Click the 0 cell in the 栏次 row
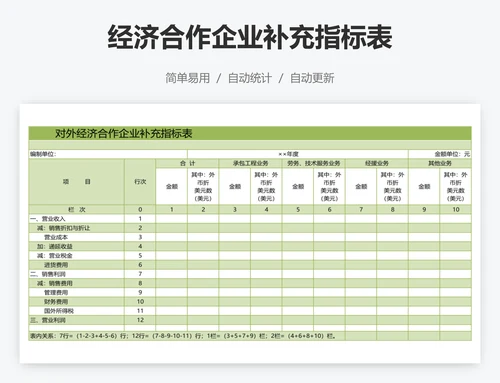 (x=140, y=209)
